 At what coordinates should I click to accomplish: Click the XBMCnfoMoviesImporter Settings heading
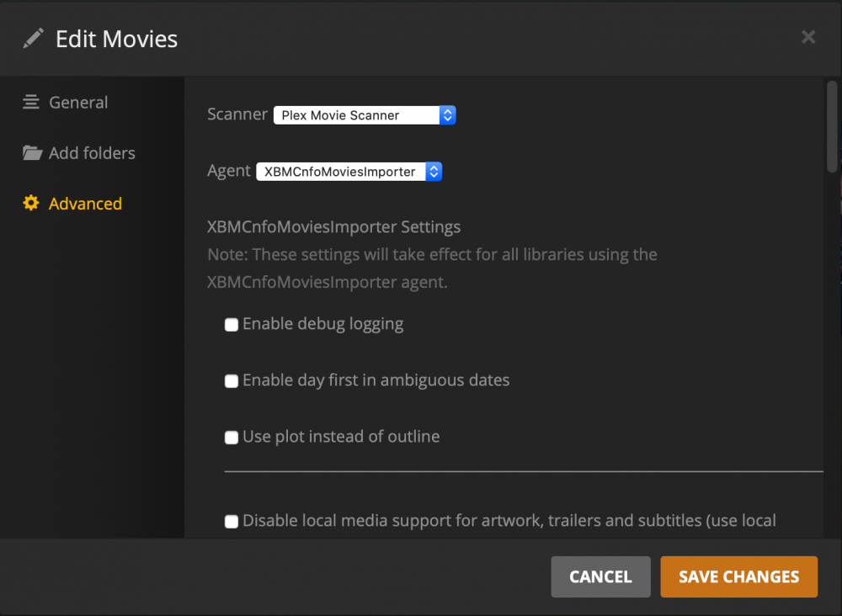coord(334,227)
